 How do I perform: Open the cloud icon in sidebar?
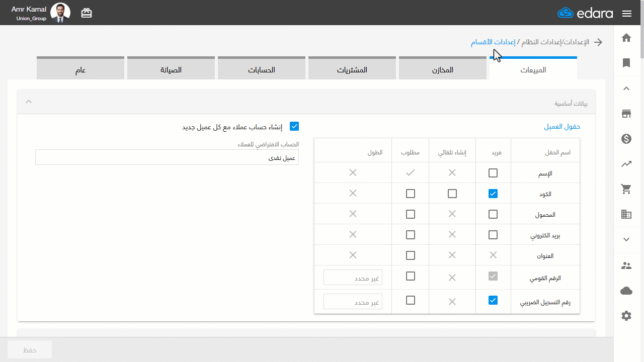[x=626, y=291]
